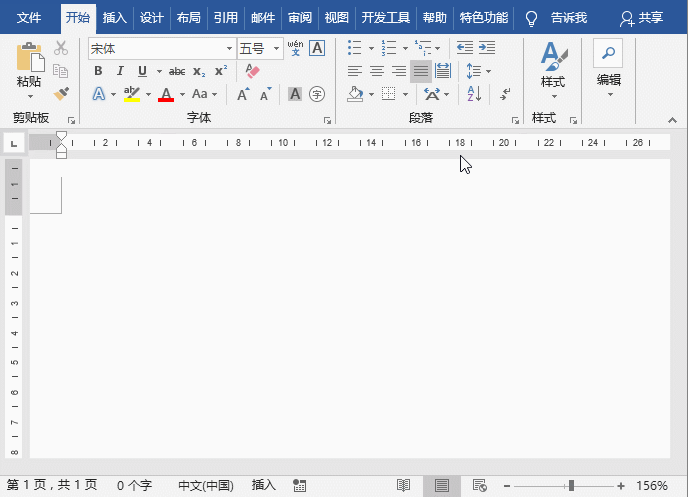The image size is (688, 497).
Task: Center-align the paragraph text
Action: (377, 71)
